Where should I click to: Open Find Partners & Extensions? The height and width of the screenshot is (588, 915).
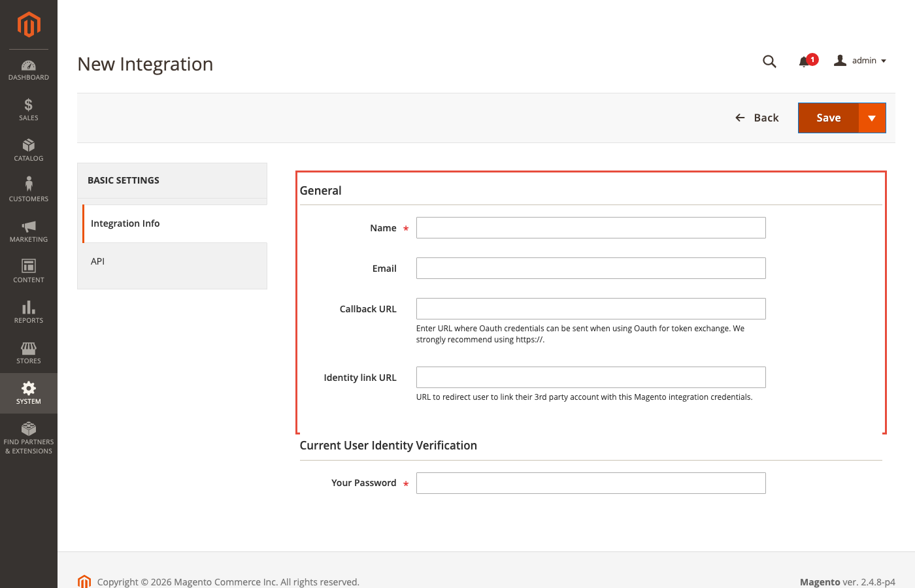pyautogui.click(x=28, y=436)
